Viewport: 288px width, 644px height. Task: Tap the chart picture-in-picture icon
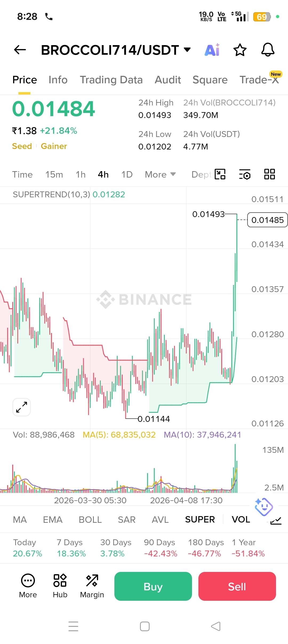pos(220,174)
